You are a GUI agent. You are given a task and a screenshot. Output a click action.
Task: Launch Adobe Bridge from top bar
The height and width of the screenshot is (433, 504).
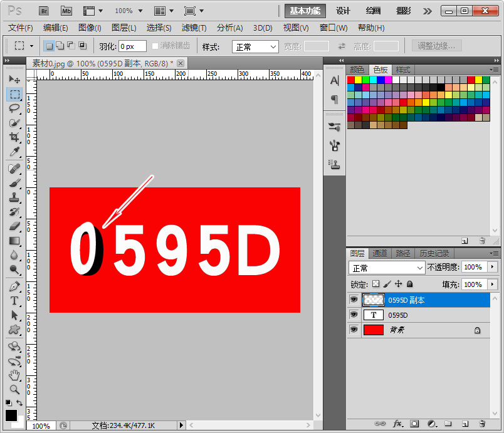point(44,11)
